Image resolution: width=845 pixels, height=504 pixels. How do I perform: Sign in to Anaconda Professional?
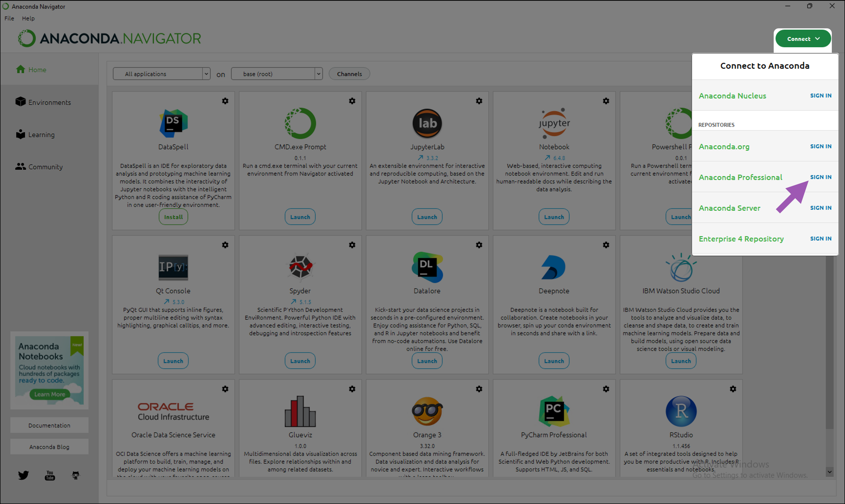click(821, 177)
